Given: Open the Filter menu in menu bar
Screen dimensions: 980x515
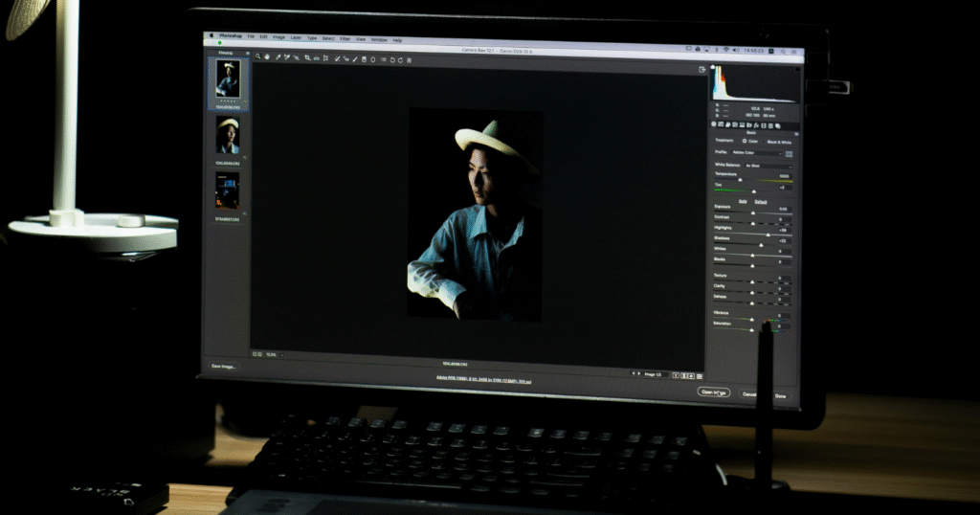Looking at the screenshot, I should point(345,38).
